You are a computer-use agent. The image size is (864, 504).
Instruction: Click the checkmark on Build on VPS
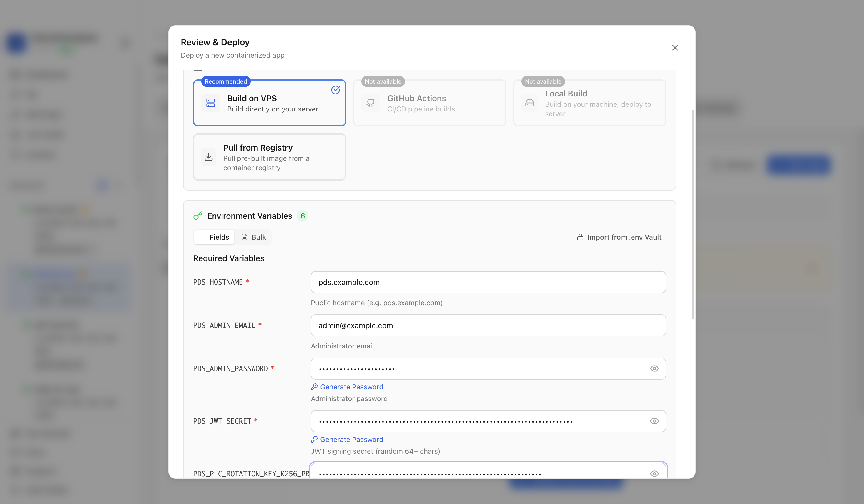coord(335,90)
